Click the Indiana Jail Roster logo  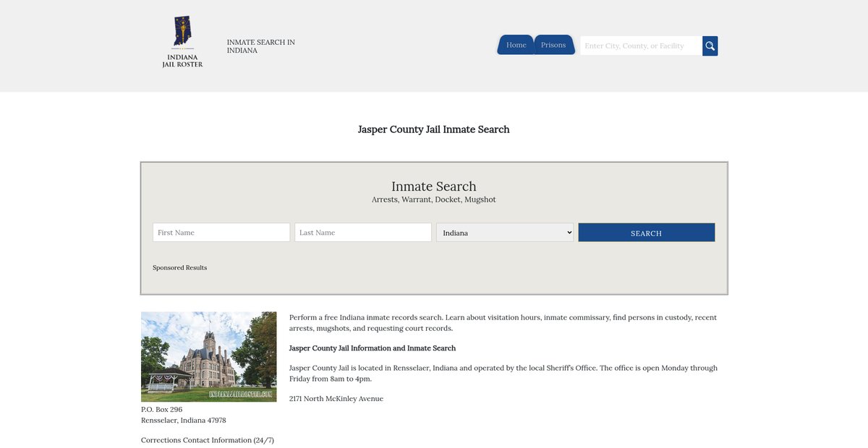tap(182, 42)
